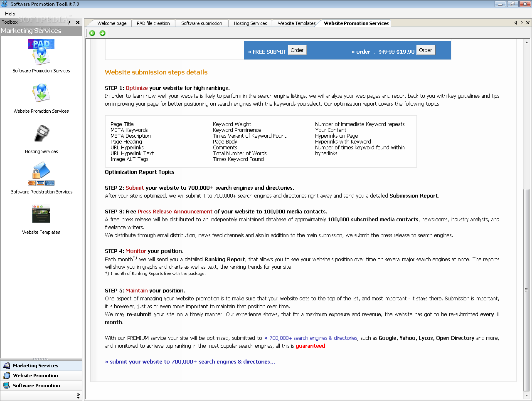Switch to the Website Templates tab
The width and height of the screenshot is (532, 401).
tap(297, 23)
